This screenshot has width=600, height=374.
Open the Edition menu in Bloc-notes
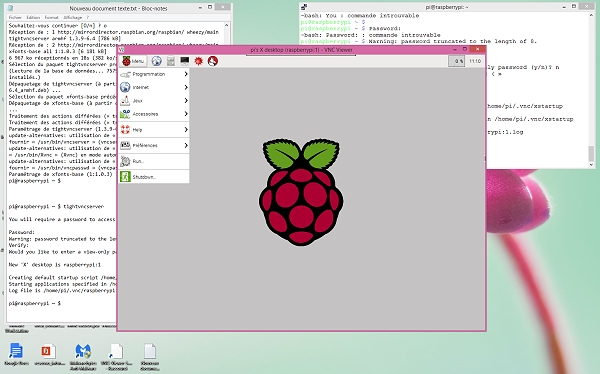(33, 17)
